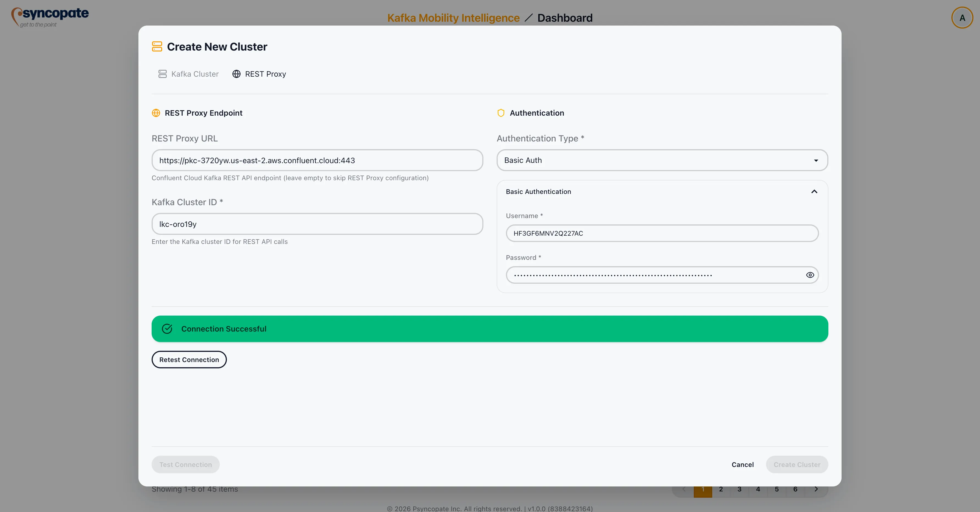The image size is (980, 512).
Task: Select page 4 of the results
Action: (758, 490)
